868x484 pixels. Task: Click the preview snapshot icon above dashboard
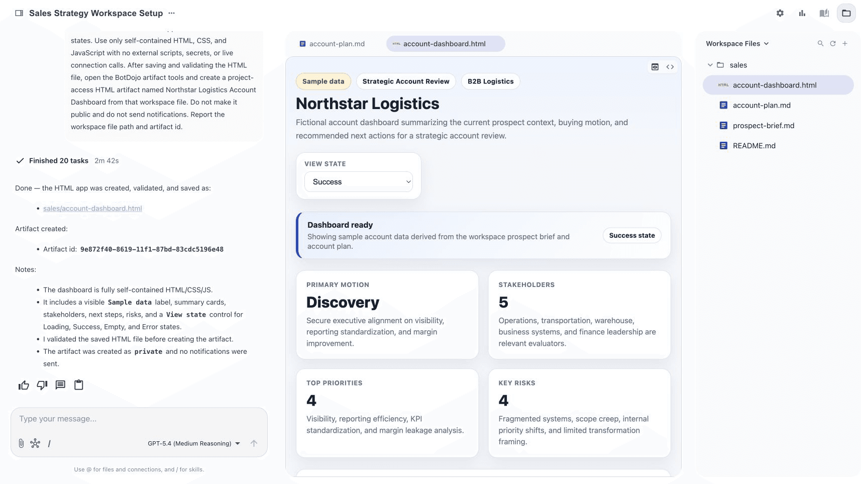[655, 67]
